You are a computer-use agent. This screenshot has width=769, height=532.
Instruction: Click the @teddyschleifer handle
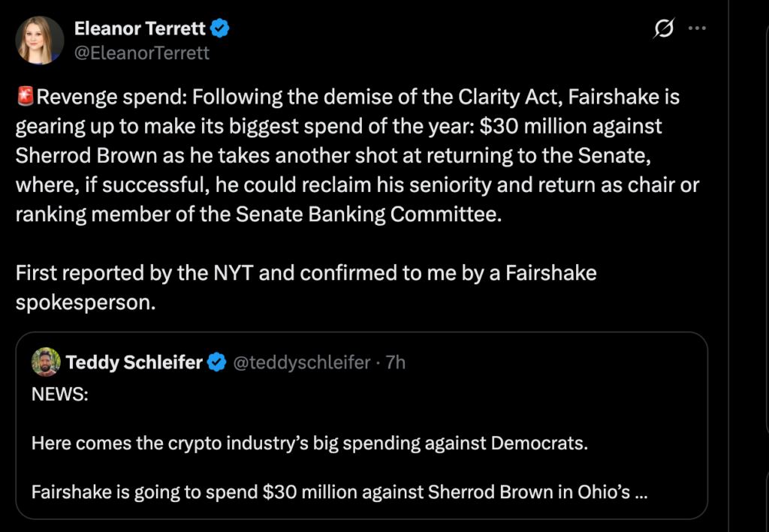click(x=302, y=362)
